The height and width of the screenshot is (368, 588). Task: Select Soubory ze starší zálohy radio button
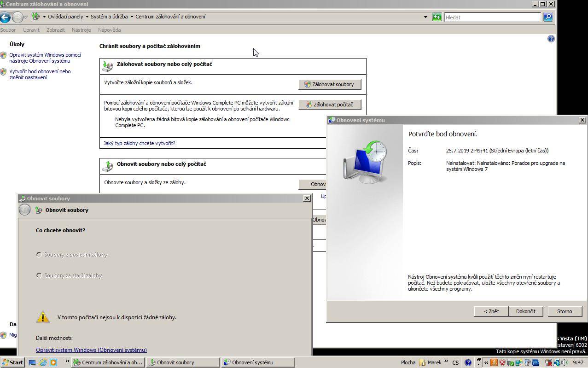pos(39,275)
